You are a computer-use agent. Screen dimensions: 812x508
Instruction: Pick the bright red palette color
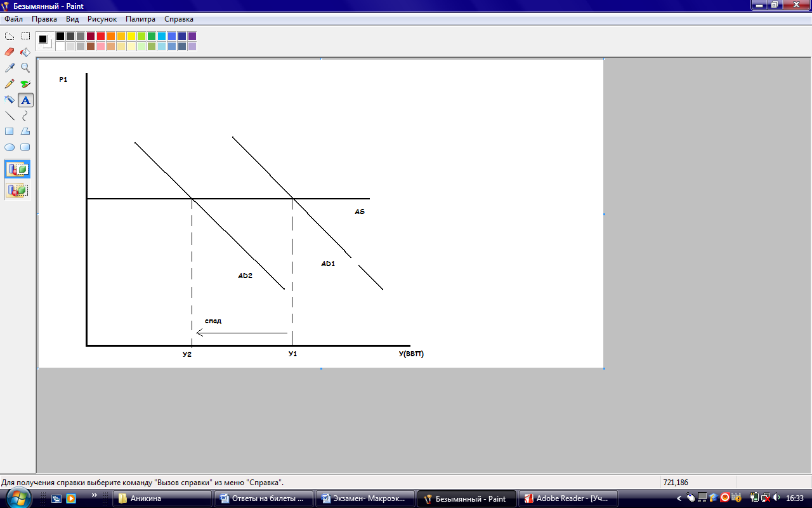click(101, 36)
